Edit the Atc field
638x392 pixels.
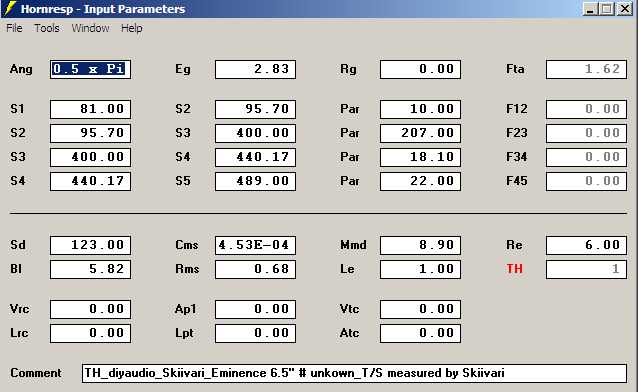(x=420, y=333)
